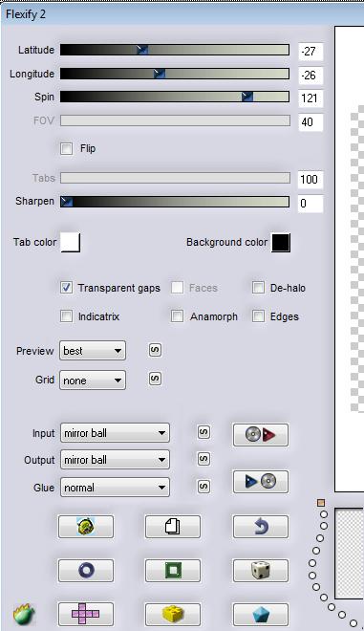Viewport: 364px width, 631px height.
Task: Click the pink cross cube-map button
Action: (x=86, y=614)
